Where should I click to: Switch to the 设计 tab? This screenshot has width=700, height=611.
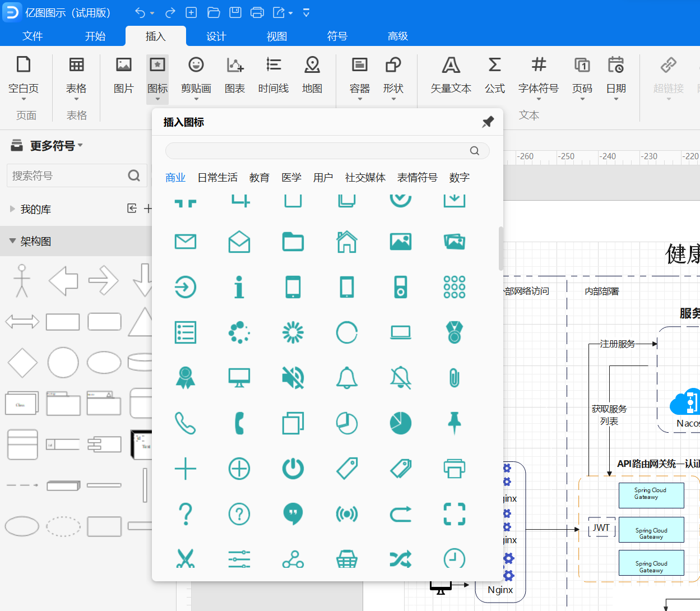[x=216, y=36]
